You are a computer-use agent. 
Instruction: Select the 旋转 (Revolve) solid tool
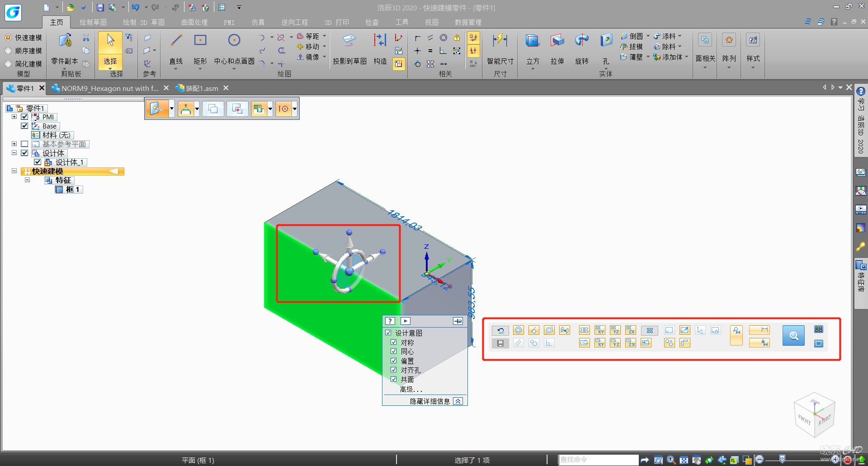coord(581,42)
